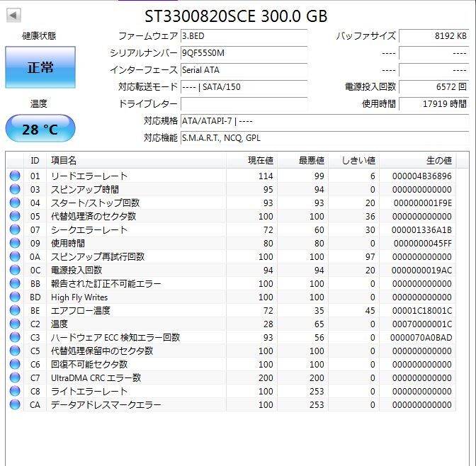Image resolution: width=476 pixels, height=466 pixels.
Task: Click the blue status icon for ID 01
Action: click(x=15, y=176)
